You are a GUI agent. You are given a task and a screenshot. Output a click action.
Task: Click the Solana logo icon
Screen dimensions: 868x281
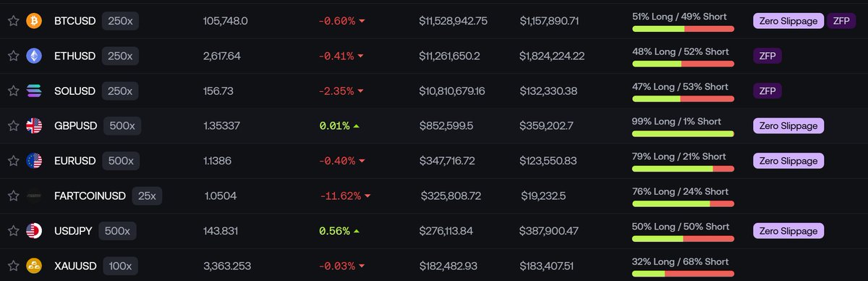click(34, 91)
